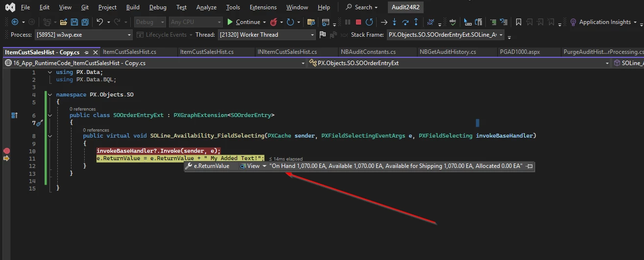Screen dimensions: 644x260
Task: Open the Analyze menu
Action: pos(206,7)
